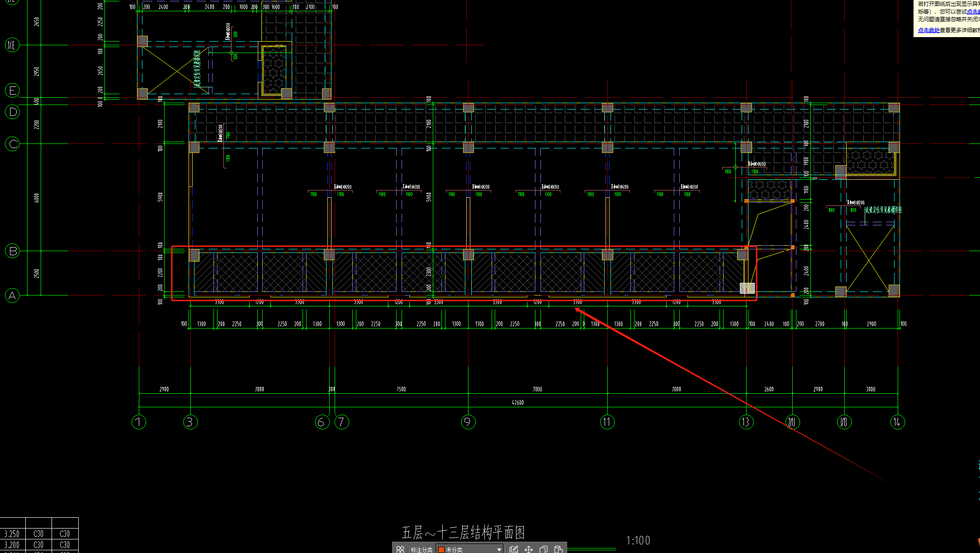This screenshot has height=553, width=980.
Task: Click axis bubble 1/E on the left
Action: (12, 45)
